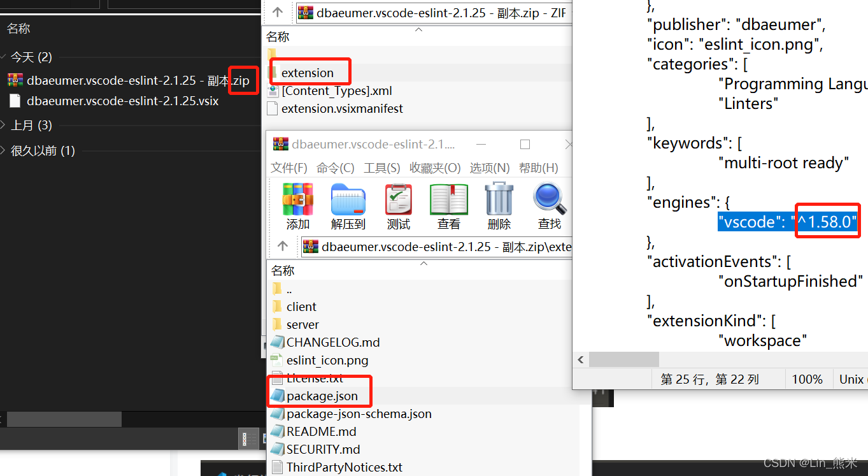Click the 第 25 行, 第 22 列 status bar entry
868x476 pixels.
709,379
